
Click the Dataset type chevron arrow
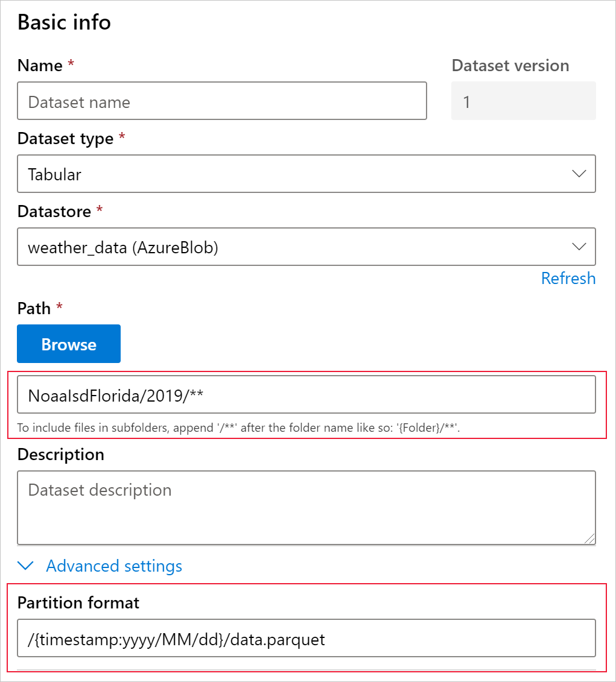point(579,174)
